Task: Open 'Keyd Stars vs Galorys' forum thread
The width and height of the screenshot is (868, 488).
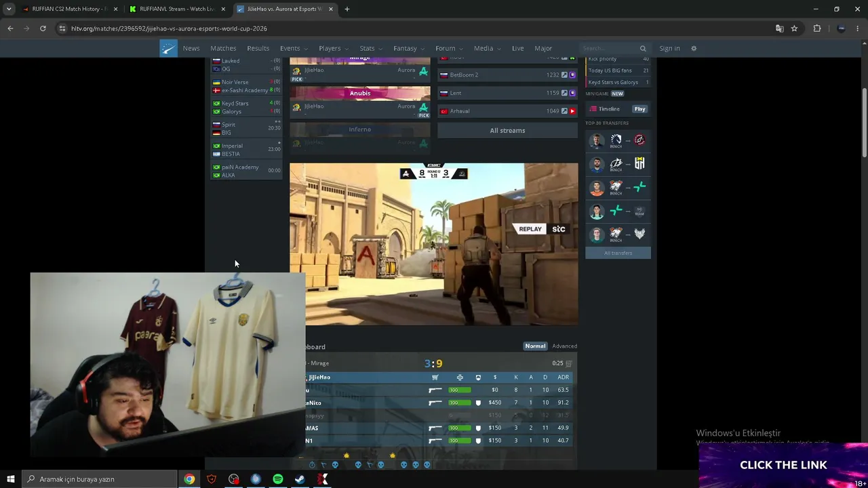Action: (x=618, y=82)
